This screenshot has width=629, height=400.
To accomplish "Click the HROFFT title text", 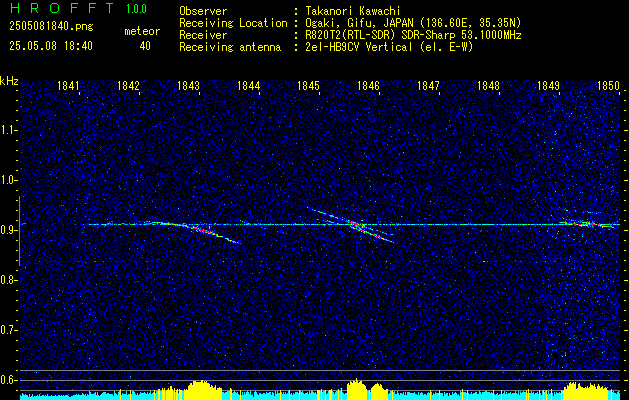I will pyautogui.click(x=62, y=8).
